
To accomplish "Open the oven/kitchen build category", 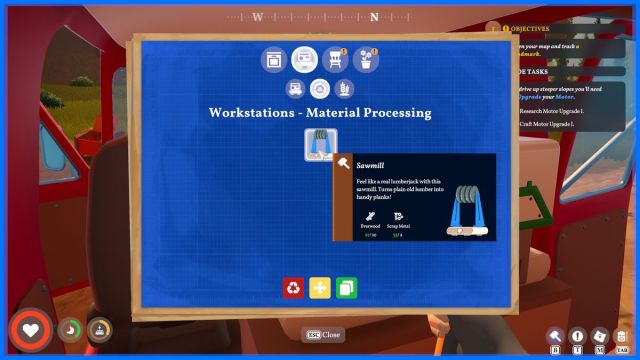I will click(273, 60).
